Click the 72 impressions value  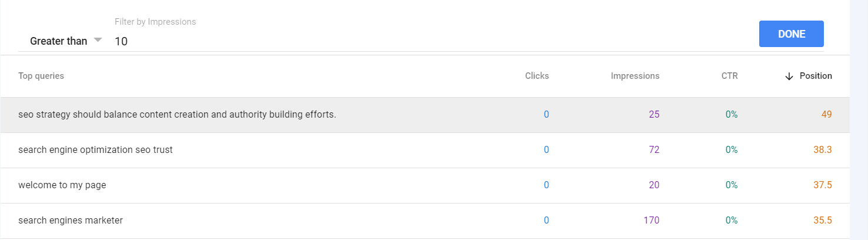click(654, 150)
